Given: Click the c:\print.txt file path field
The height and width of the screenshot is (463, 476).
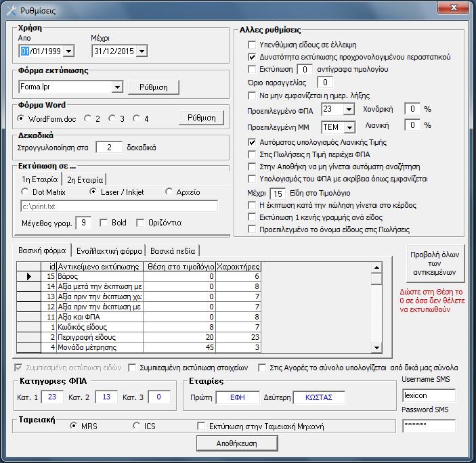Looking at the screenshot, I should click(x=119, y=206).
